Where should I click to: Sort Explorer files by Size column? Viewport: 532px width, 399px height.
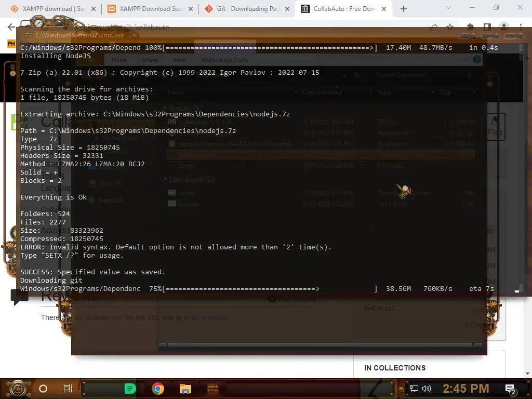pyautogui.click(x=445, y=92)
